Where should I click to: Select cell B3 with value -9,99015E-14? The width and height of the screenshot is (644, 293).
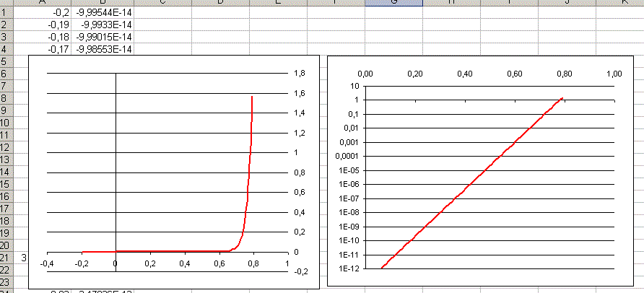(x=103, y=37)
